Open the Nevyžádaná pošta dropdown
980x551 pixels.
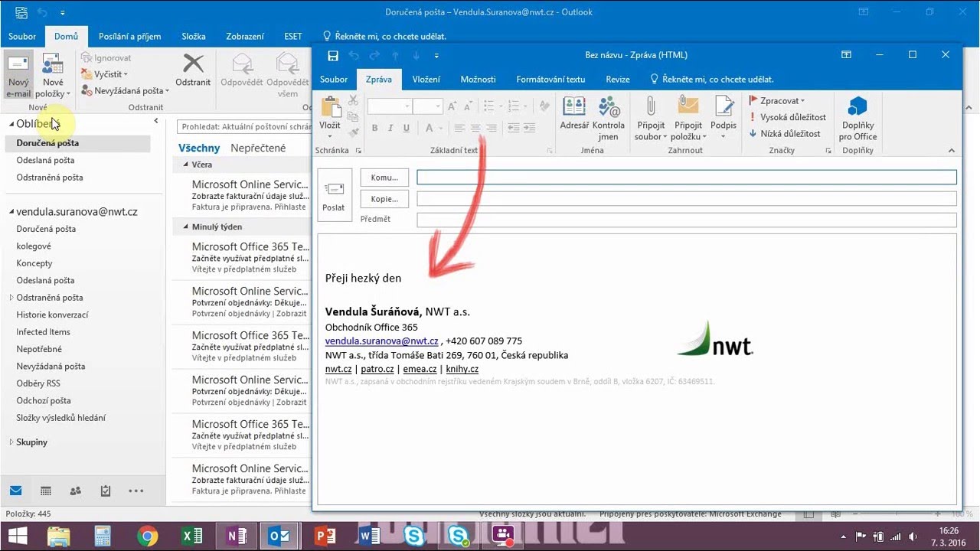tap(126, 91)
